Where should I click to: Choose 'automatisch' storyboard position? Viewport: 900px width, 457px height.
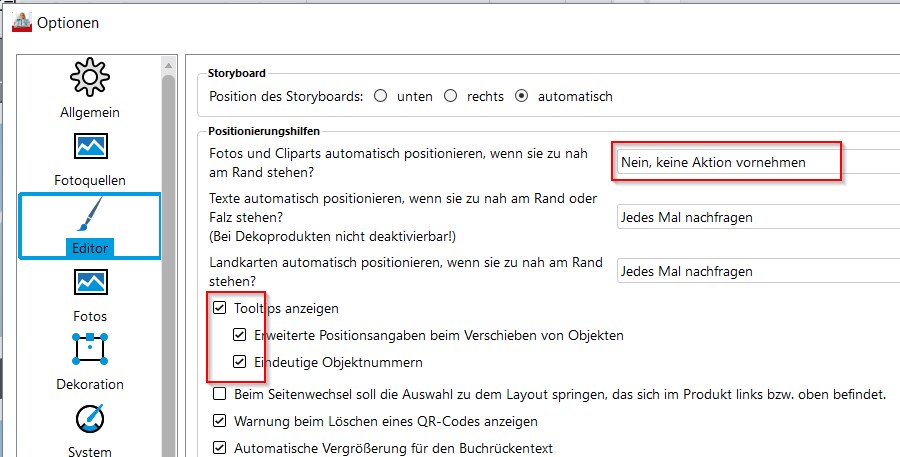point(521,97)
